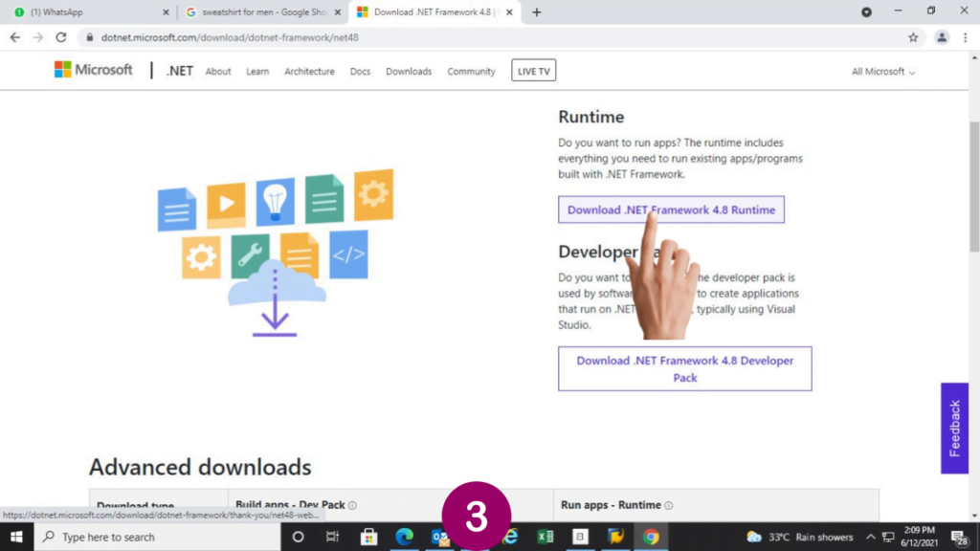
Task: Open the Windows Start menu
Action: [16, 537]
